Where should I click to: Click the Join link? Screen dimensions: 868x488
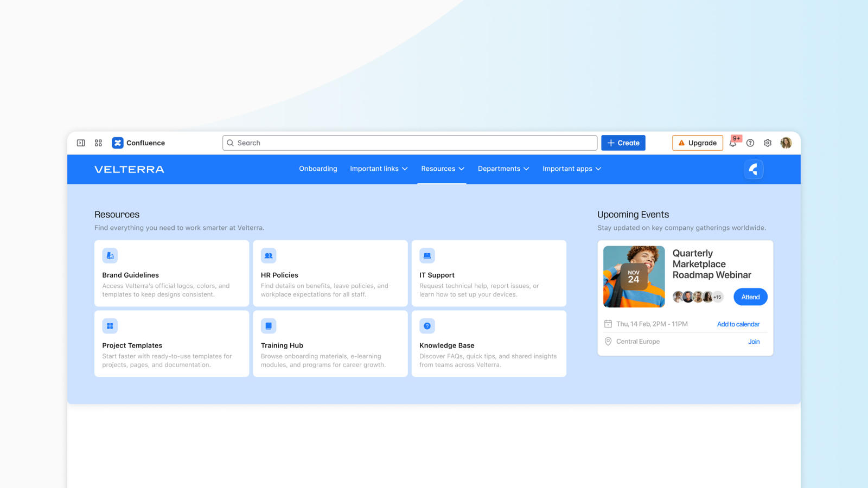[754, 342]
